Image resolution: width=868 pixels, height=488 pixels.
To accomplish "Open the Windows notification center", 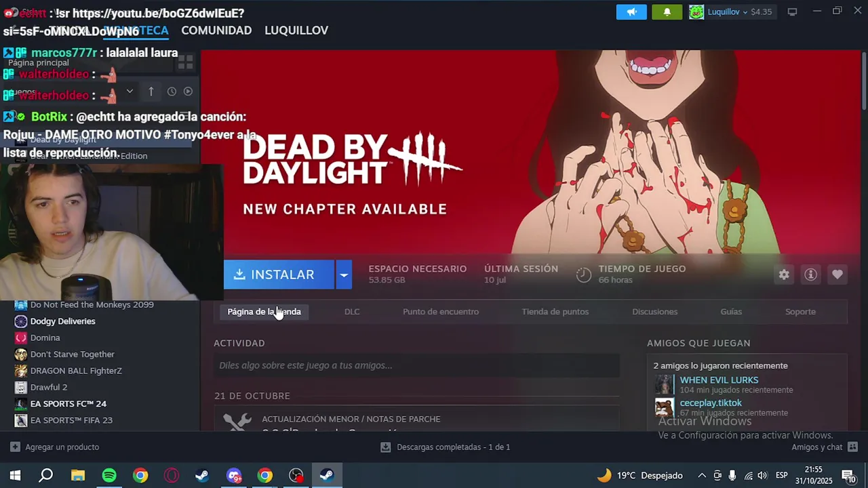I will 848,475.
